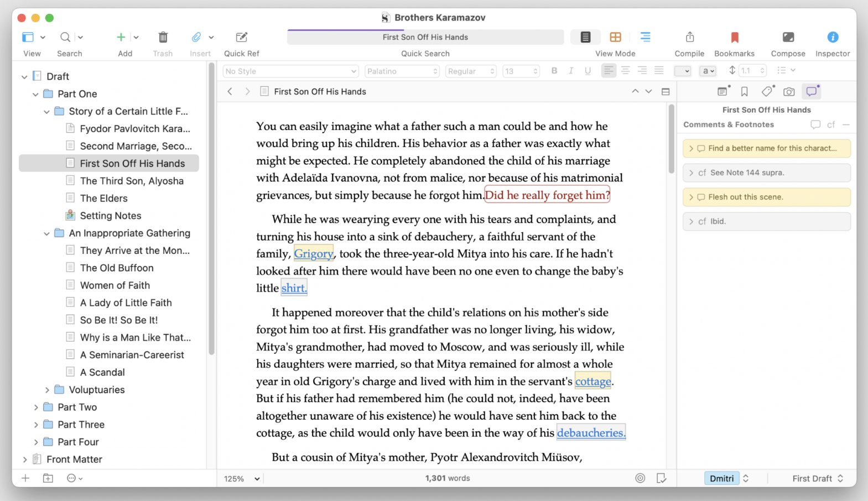
Task: Toggle italic formatting
Action: (x=571, y=71)
